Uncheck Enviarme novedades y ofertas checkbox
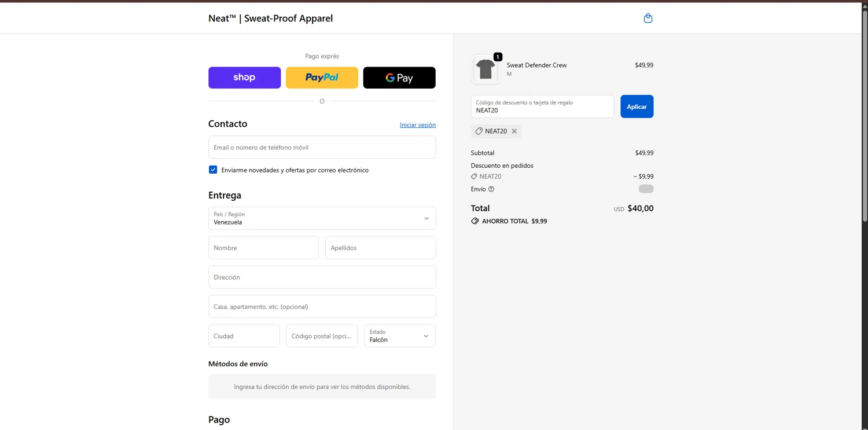Screen dimensions: 868x430 tap(213, 170)
